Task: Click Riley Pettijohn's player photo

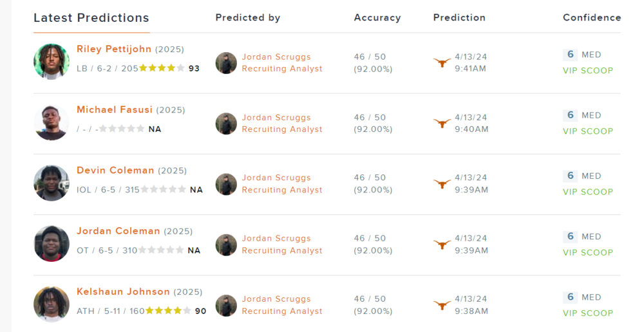Action: pos(52,62)
